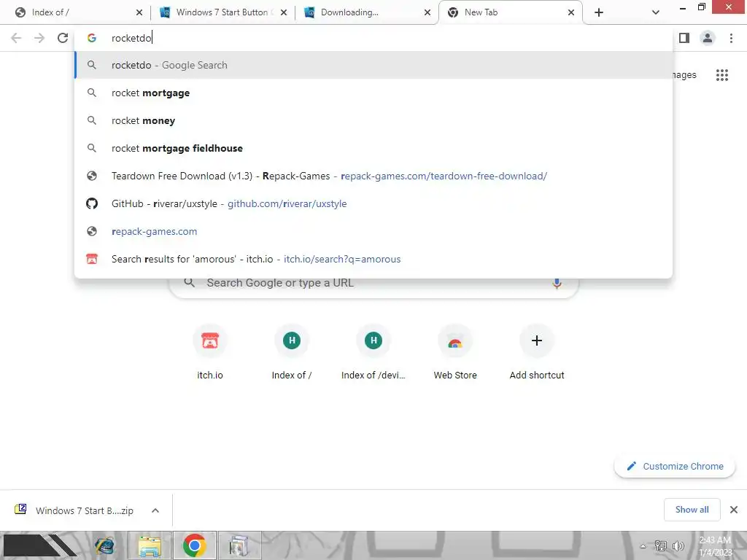Open itch.io 'amorous' search results suggestion

[x=373, y=259]
